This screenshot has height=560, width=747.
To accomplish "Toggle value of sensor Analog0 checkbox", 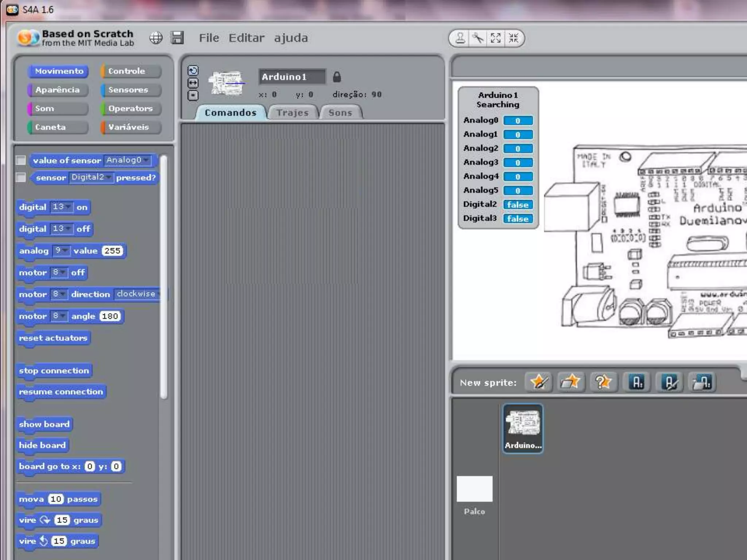I will pos(21,160).
